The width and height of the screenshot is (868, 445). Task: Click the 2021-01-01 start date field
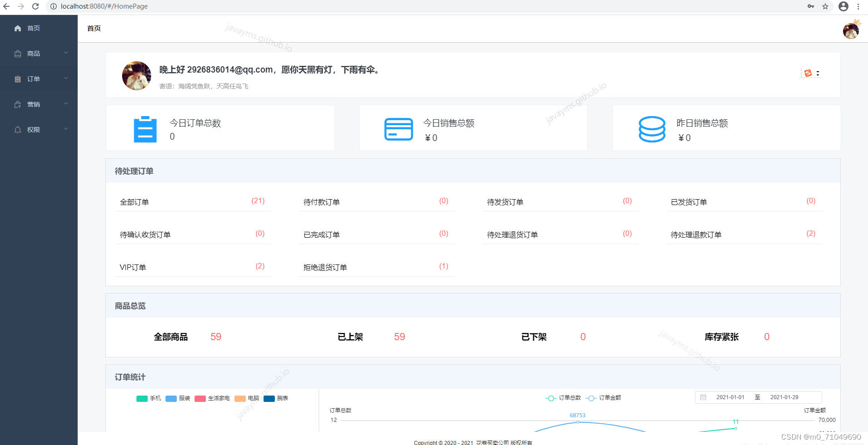click(730, 397)
